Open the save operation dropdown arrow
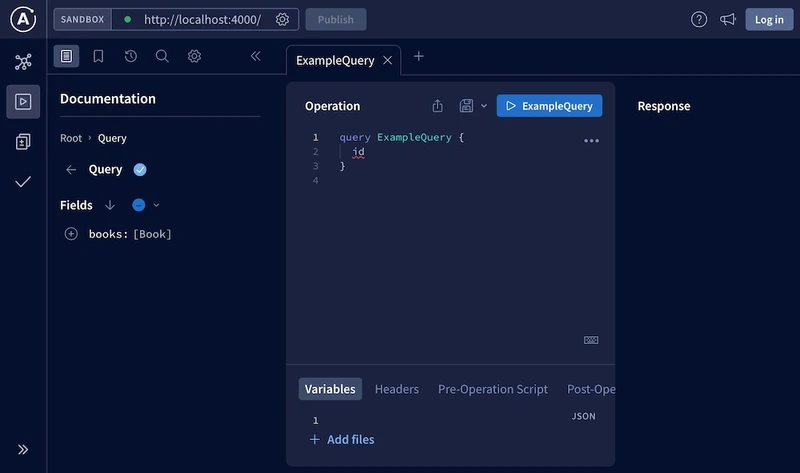 pos(484,106)
